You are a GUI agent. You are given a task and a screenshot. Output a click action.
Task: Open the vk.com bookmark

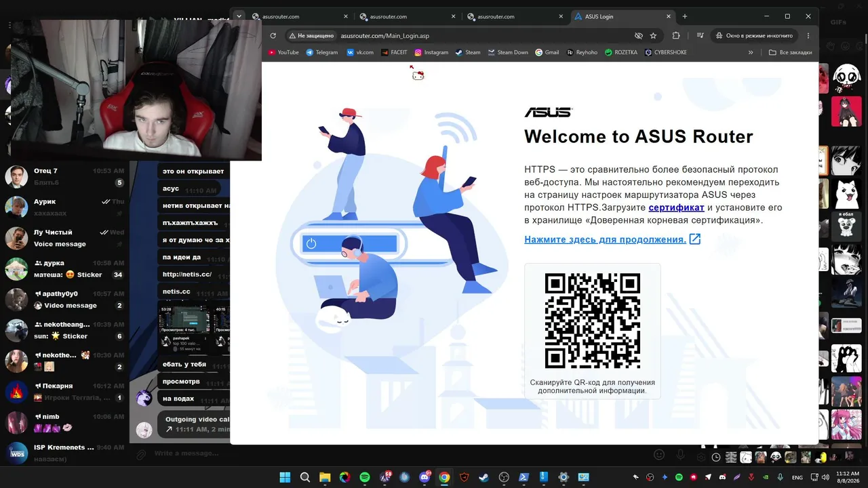(x=360, y=52)
